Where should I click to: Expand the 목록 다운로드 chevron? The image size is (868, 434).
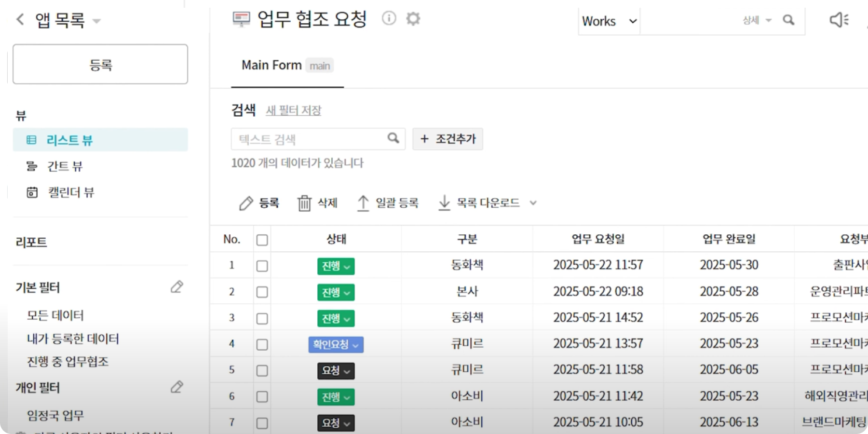point(533,203)
